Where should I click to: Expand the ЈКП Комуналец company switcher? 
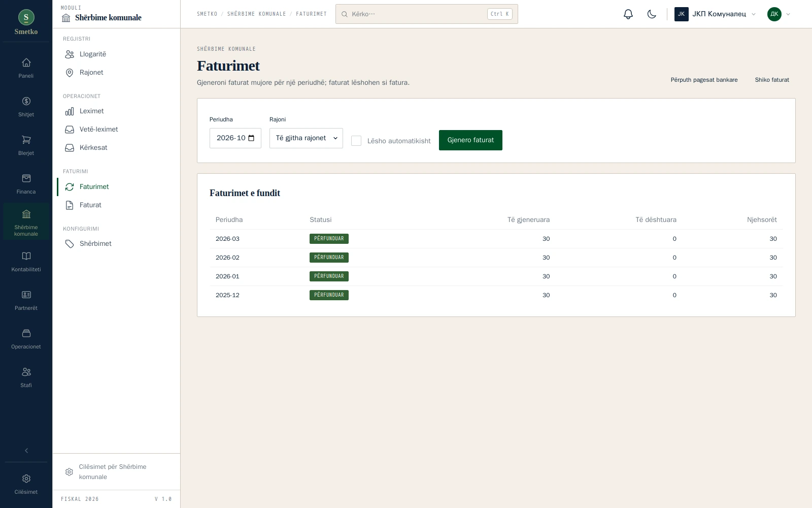click(715, 14)
